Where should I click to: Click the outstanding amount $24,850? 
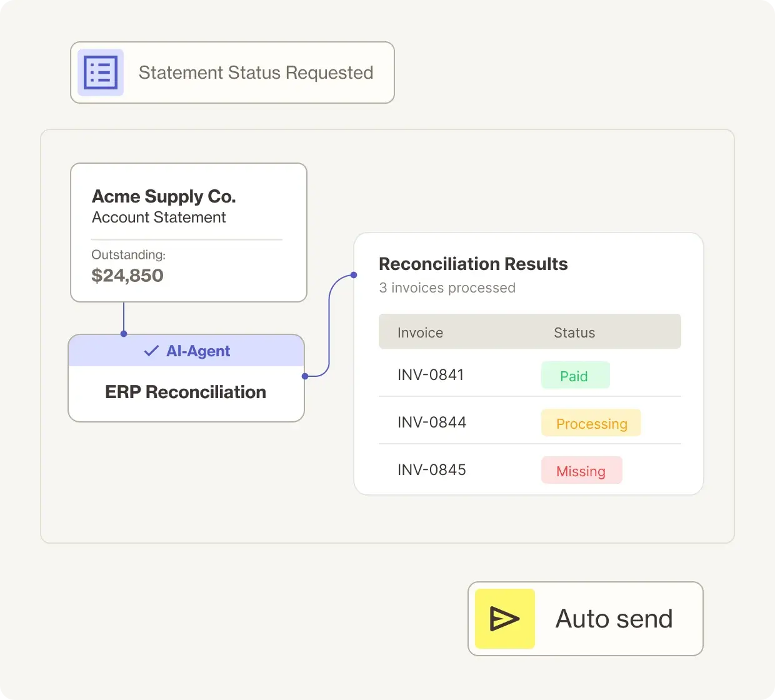click(x=127, y=275)
